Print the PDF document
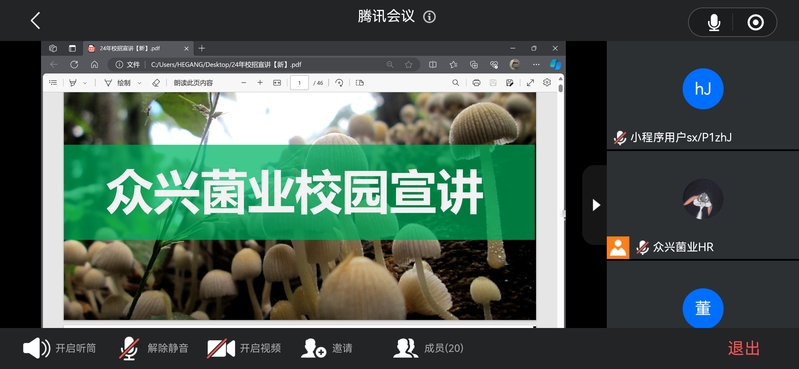The width and height of the screenshot is (799, 369). point(476,83)
